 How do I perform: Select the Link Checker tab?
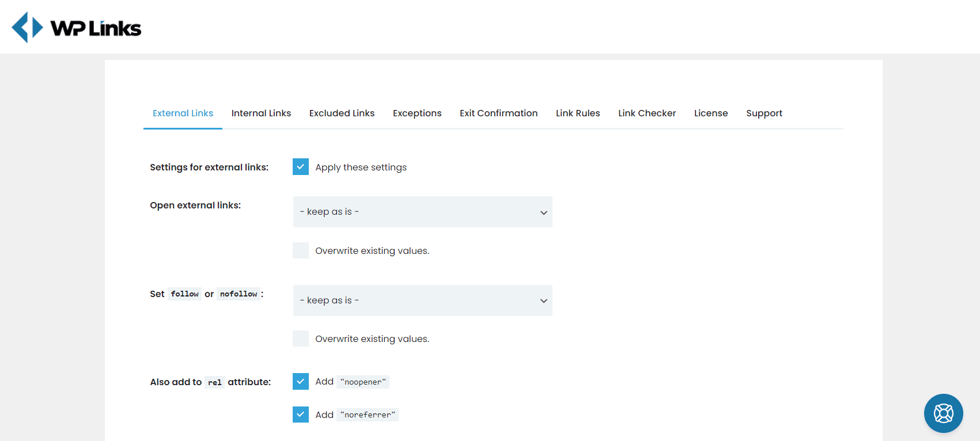coord(647,113)
